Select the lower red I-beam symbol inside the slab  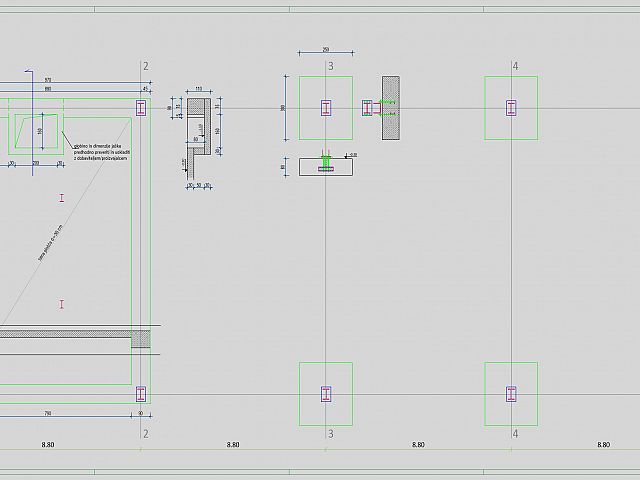click(x=62, y=304)
